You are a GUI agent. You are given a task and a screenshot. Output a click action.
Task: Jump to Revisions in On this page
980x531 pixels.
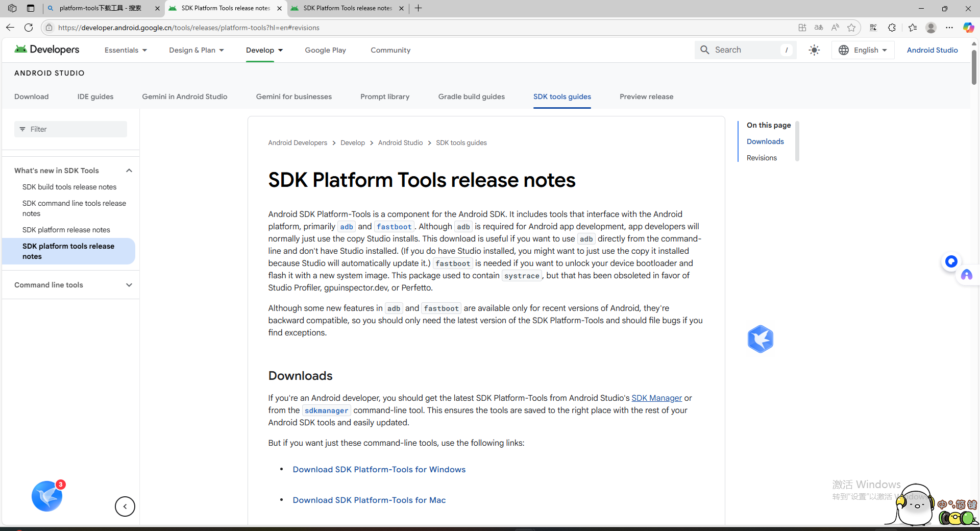pyautogui.click(x=762, y=158)
